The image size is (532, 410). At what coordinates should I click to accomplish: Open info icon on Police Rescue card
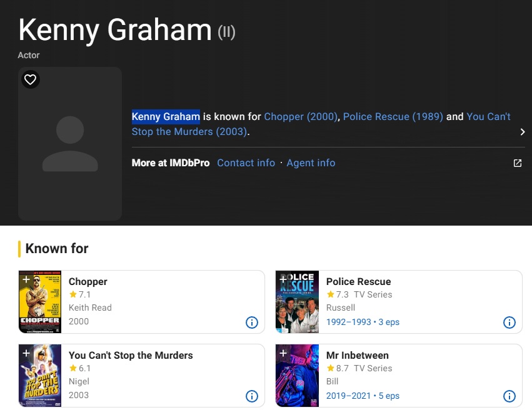click(509, 322)
